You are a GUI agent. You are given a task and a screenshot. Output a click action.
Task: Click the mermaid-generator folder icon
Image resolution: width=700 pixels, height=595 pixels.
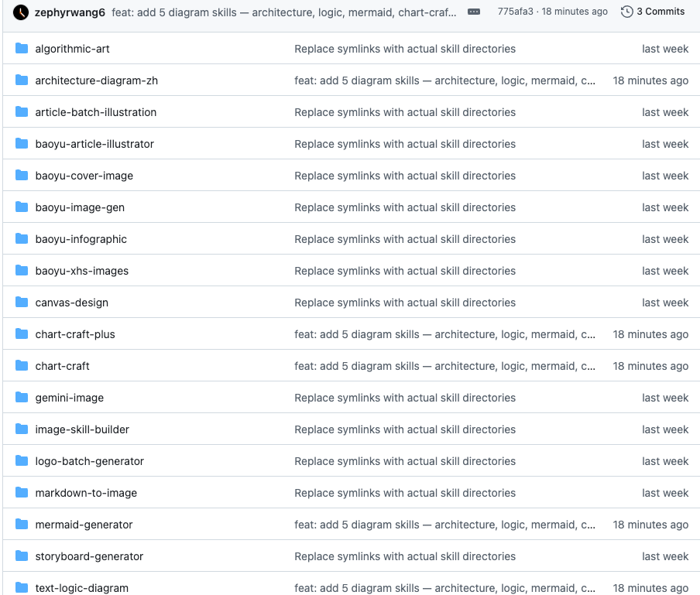tap(22, 525)
